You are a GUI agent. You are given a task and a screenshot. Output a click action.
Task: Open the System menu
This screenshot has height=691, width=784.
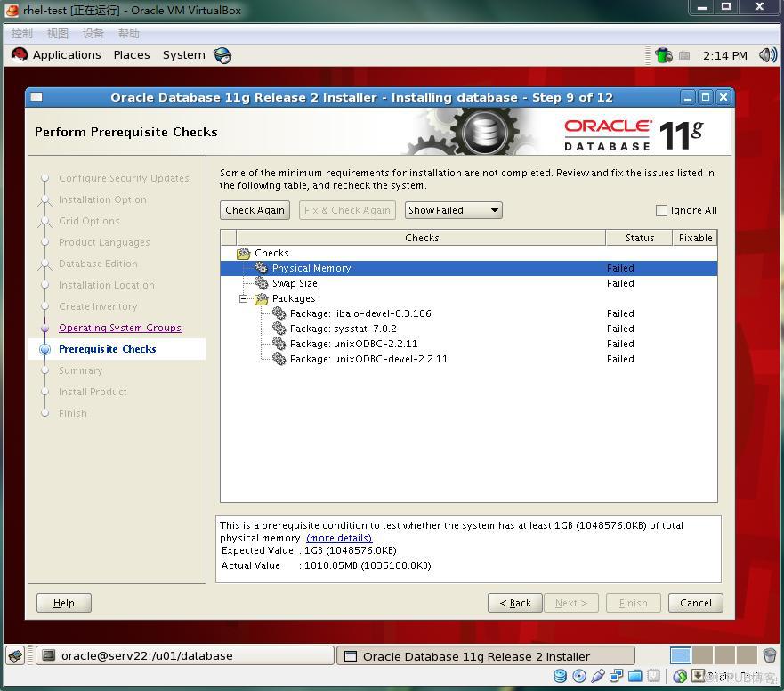[x=184, y=55]
